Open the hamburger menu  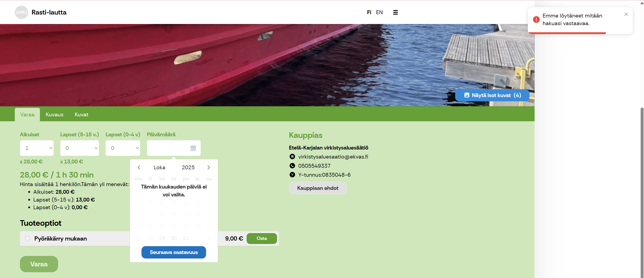(x=395, y=12)
